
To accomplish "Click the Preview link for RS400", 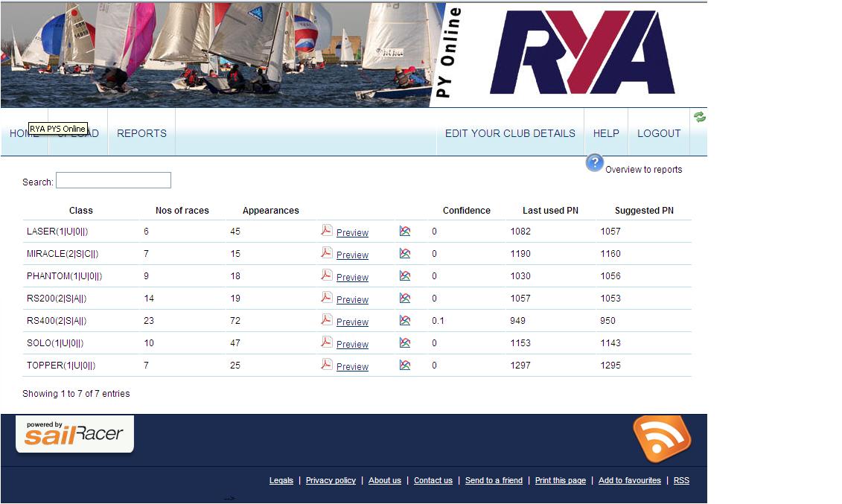I will tap(352, 322).
